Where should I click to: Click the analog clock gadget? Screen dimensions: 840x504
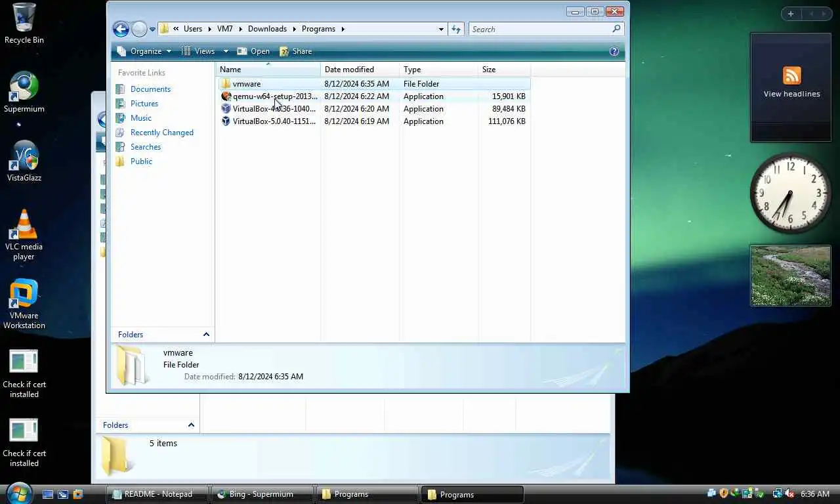click(x=790, y=194)
